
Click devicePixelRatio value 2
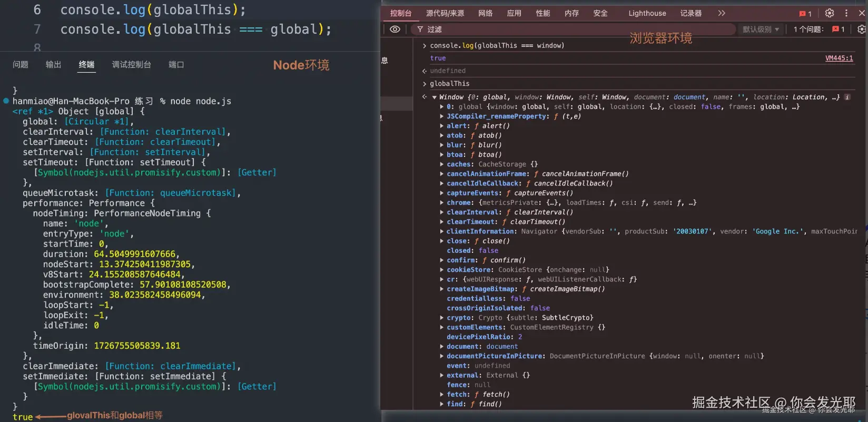[x=520, y=337]
